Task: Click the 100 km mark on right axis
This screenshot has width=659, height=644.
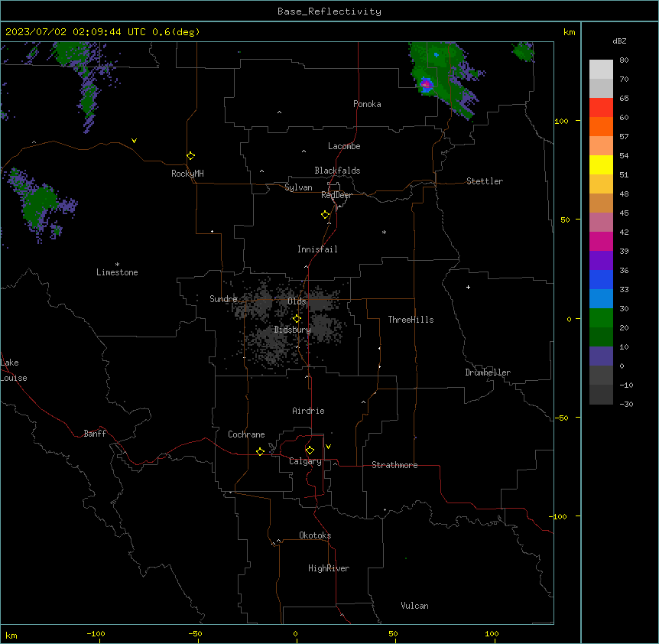Action: 561,121
